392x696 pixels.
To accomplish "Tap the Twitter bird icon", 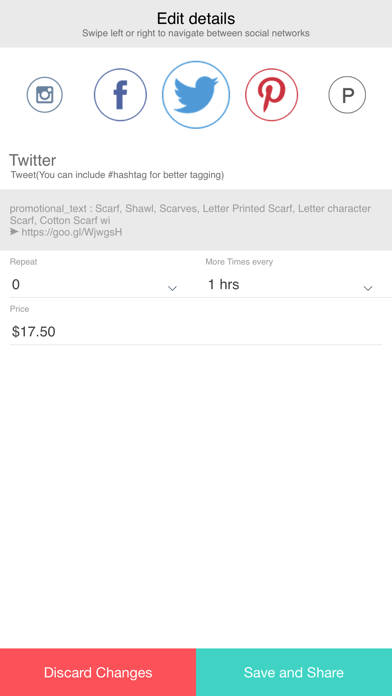I will (196, 95).
